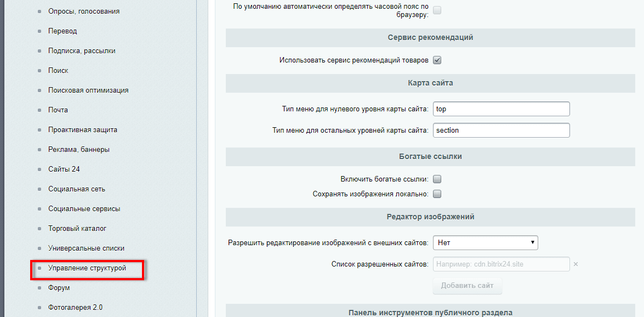Uncheck the product recommendation service checkbox
644x317 pixels.
click(437, 60)
